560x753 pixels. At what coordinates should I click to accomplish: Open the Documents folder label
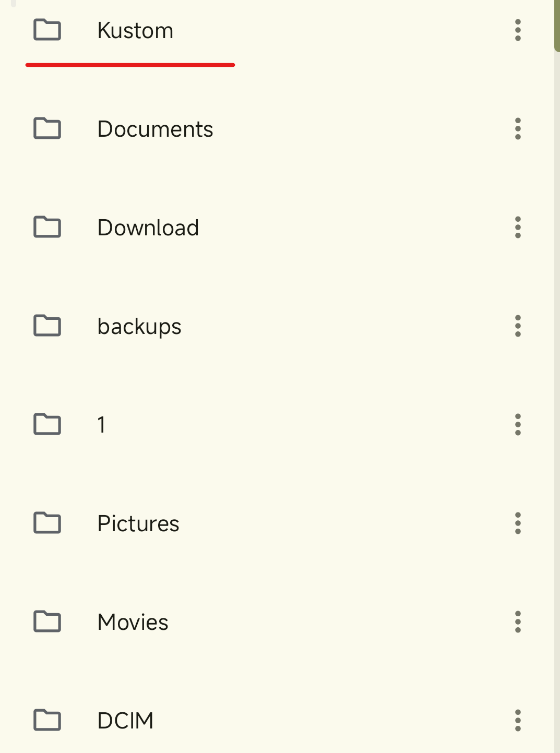pos(155,129)
